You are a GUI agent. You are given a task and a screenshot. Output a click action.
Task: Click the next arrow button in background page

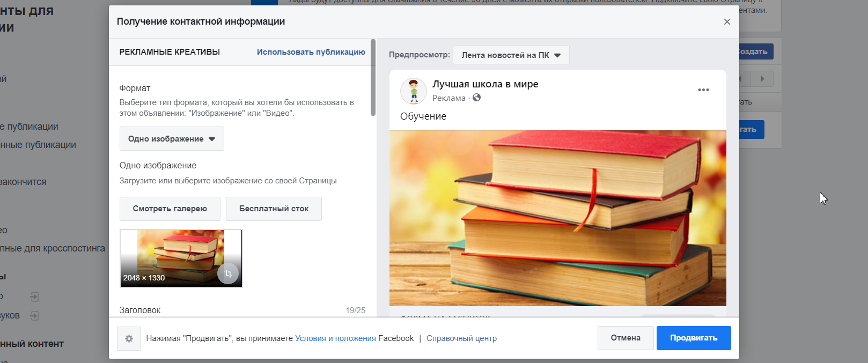coord(762,79)
